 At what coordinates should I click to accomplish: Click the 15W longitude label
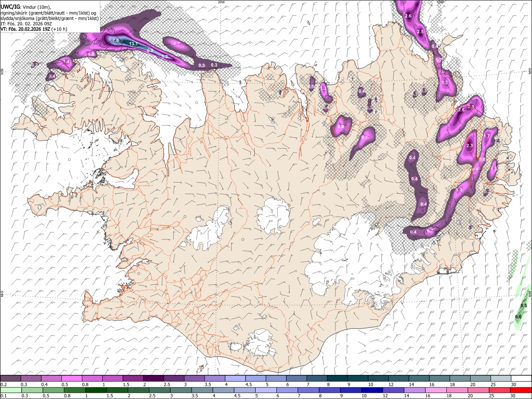pos(440,2)
